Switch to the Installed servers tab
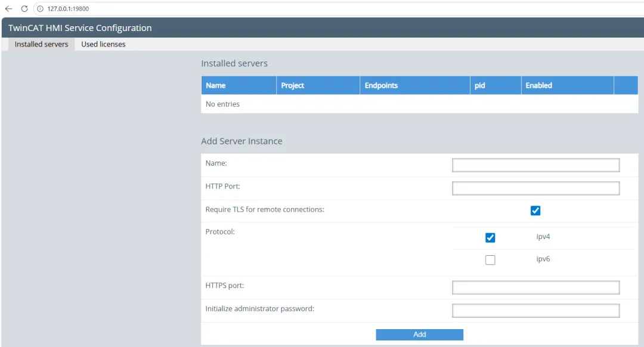This screenshot has width=644, height=347. 41,44
